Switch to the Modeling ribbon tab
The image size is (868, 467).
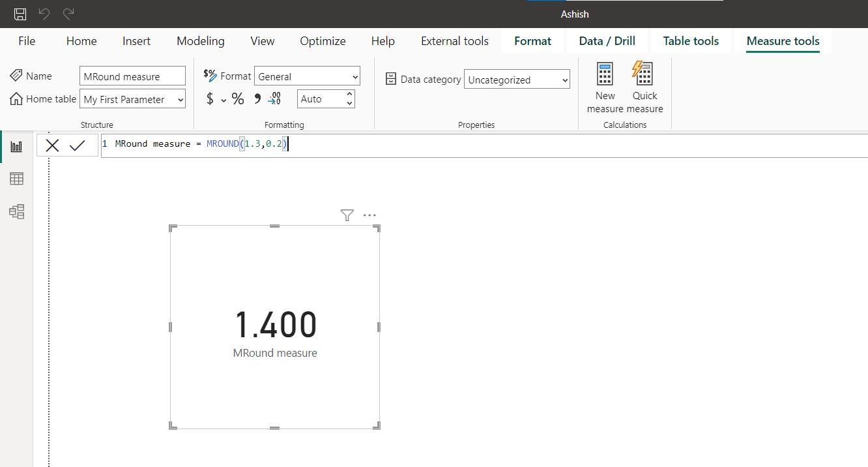pos(200,40)
